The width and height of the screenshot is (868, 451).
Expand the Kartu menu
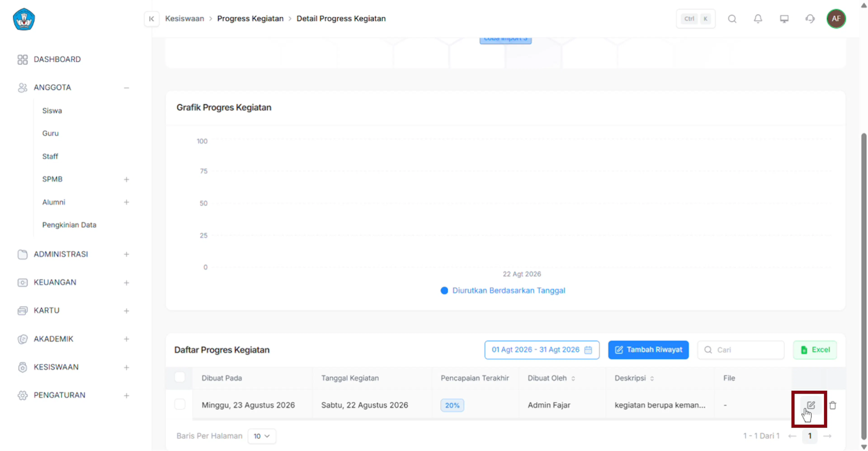coord(126,311)
